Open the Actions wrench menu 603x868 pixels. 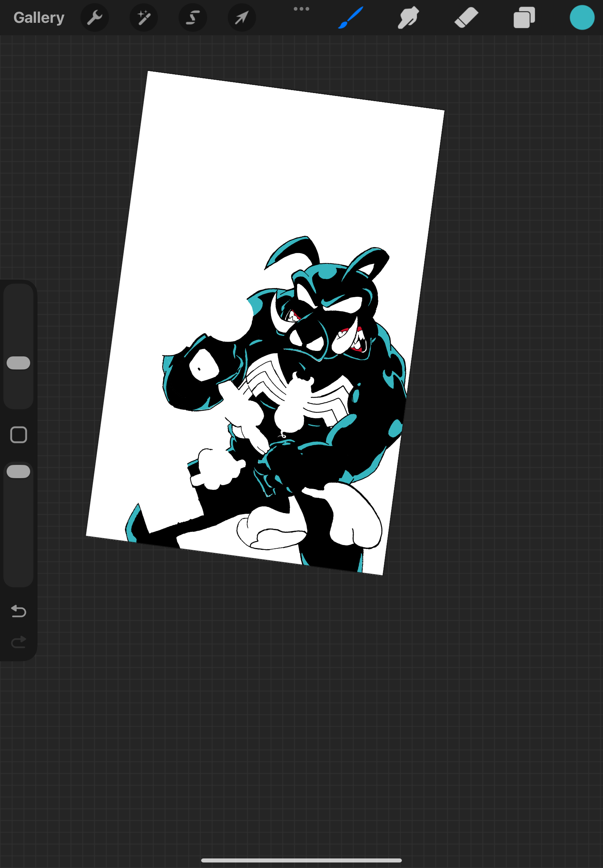[94, 18]
